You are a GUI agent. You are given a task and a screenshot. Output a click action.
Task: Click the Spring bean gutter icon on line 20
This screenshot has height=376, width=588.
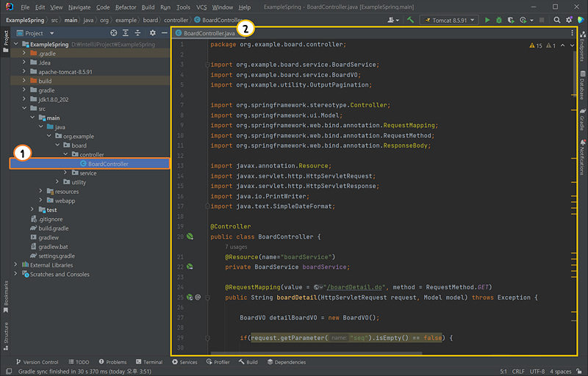[x=190, y=236]
